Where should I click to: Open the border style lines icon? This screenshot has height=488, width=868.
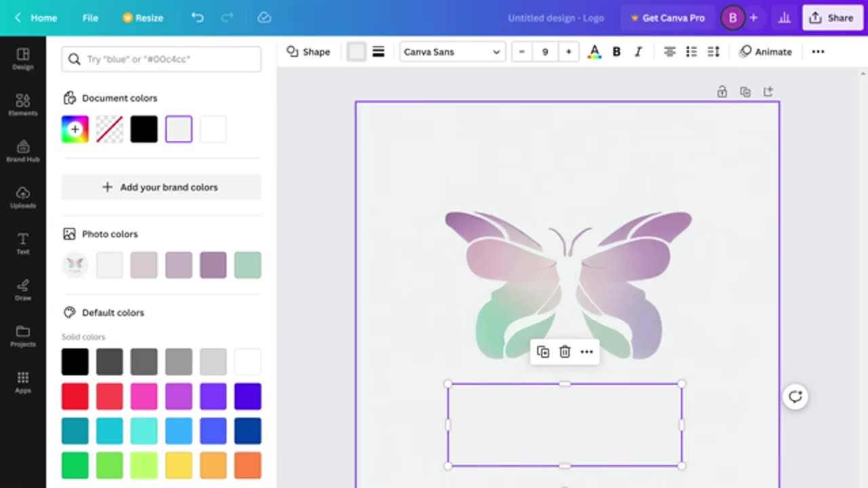(378, 52)
